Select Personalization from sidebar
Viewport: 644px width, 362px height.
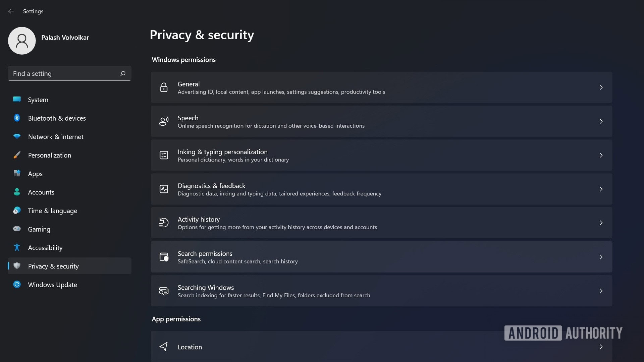point(50,155)
